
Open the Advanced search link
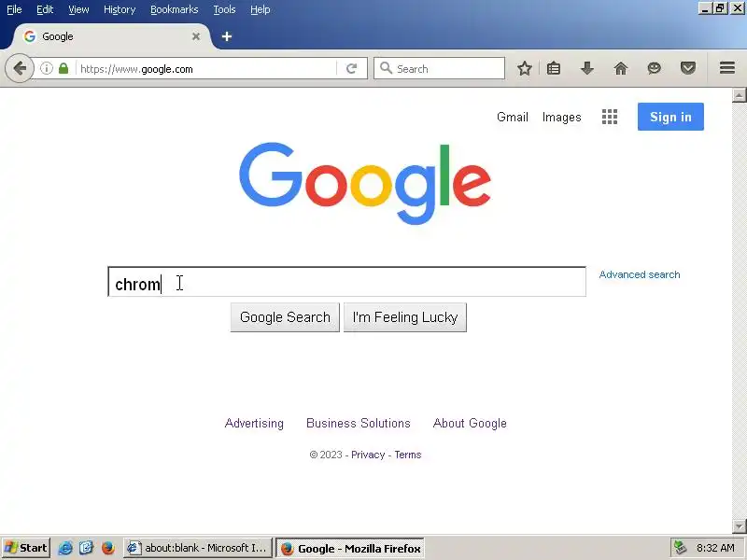coord(640,274)
